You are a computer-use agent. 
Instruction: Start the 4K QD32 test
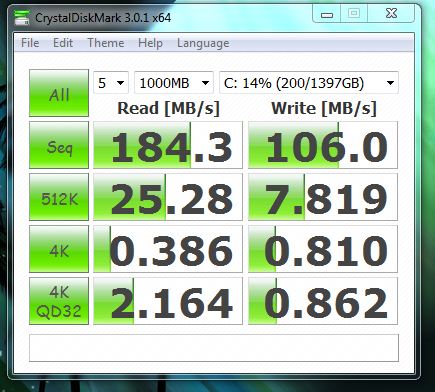point(59,301)
